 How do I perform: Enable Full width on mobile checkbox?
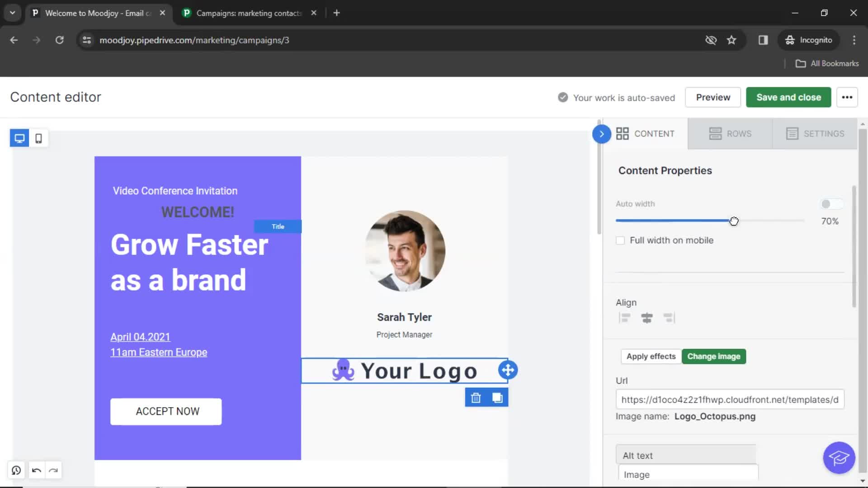(x=621, y=240)
